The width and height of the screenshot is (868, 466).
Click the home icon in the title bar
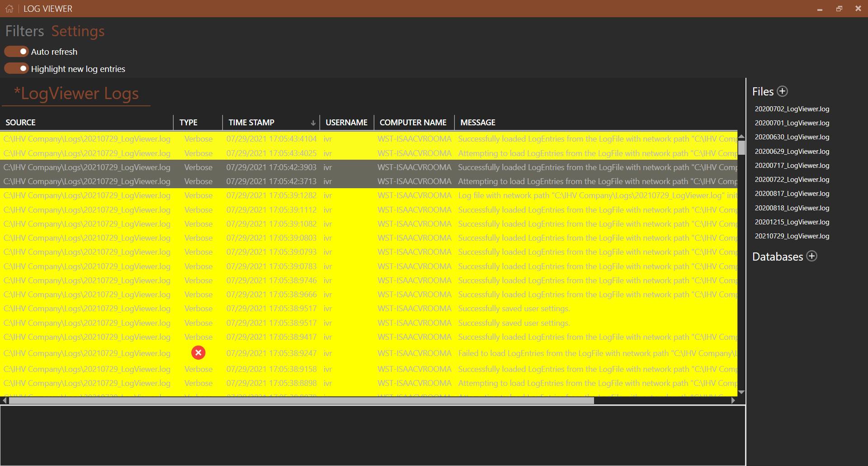click(9, 8)
